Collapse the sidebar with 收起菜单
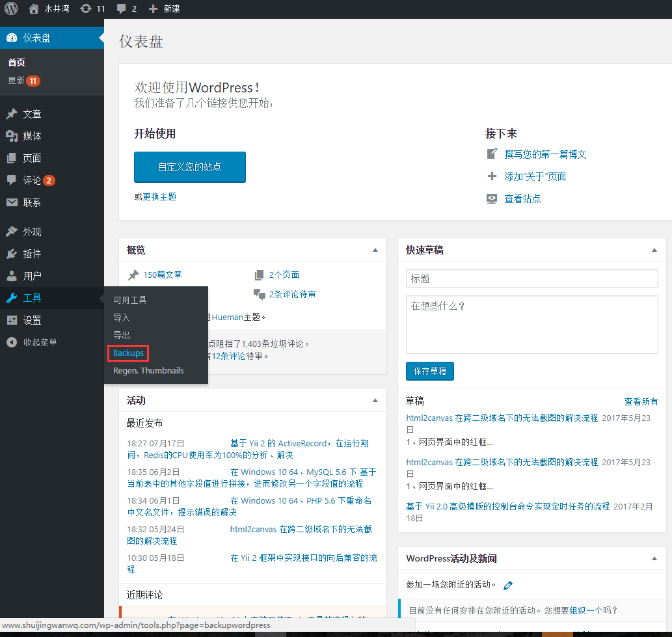The width and height of the screenshot is (672, 637). tap(39, 342)
